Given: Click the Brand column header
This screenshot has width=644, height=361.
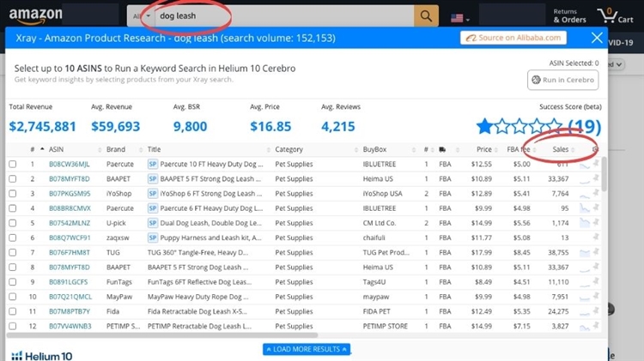Looking at the screenshot, I should coord(116,149).
